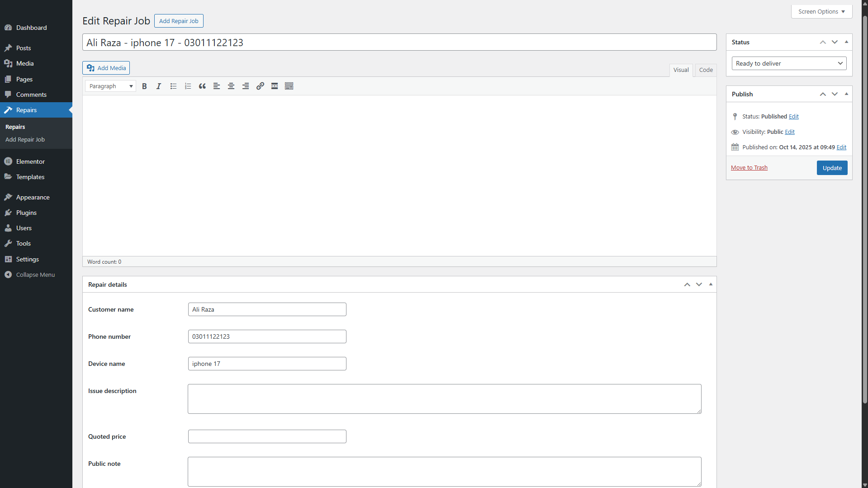This screenshot has height=488, width=868.
Task: Insert Read More tag
Action: 275,86
